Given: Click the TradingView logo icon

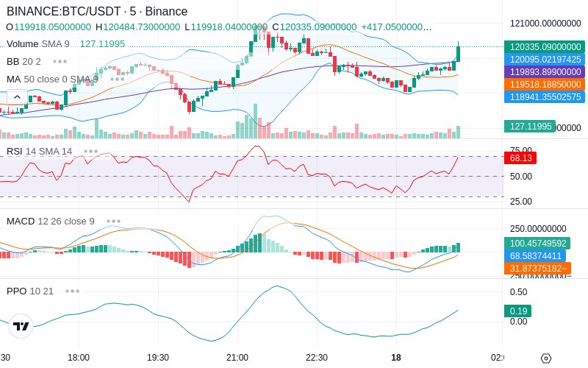Looking at the screenshot, I should pyautogui.click(x=21, y=326).
